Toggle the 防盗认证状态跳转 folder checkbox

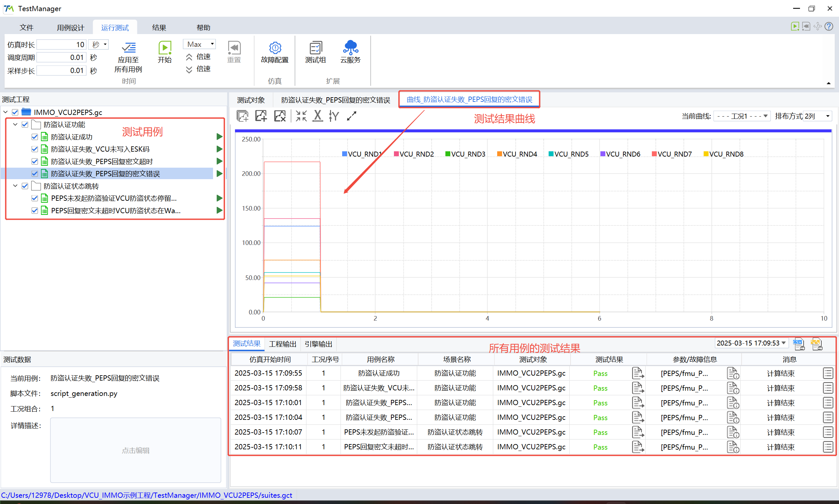(25, 186)
